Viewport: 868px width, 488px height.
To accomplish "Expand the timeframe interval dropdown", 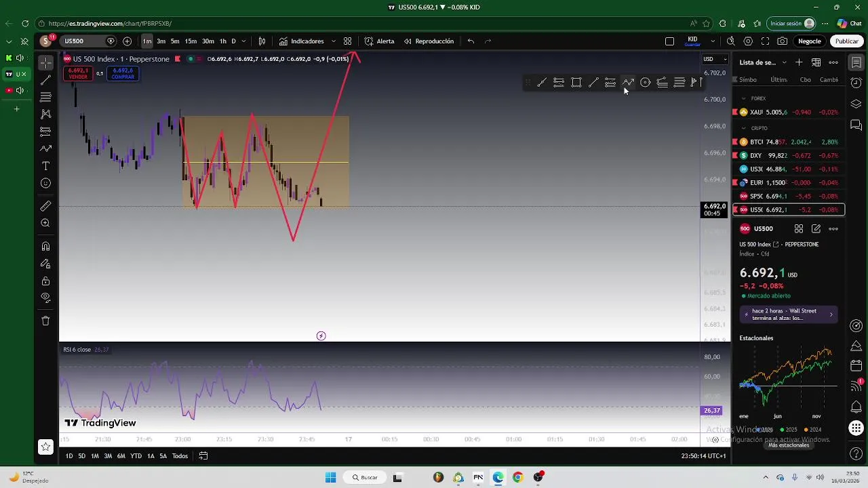I will (243, 41).
